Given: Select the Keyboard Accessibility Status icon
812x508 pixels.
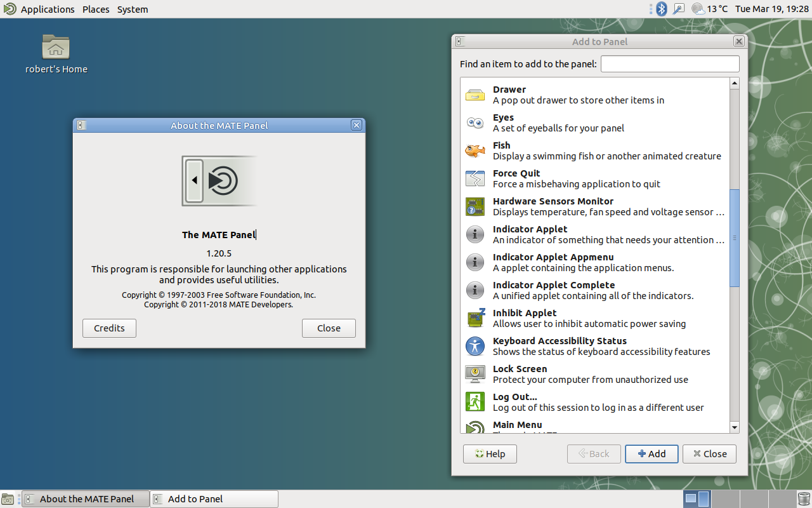Looking at the screenshot, I should (475, 346).
